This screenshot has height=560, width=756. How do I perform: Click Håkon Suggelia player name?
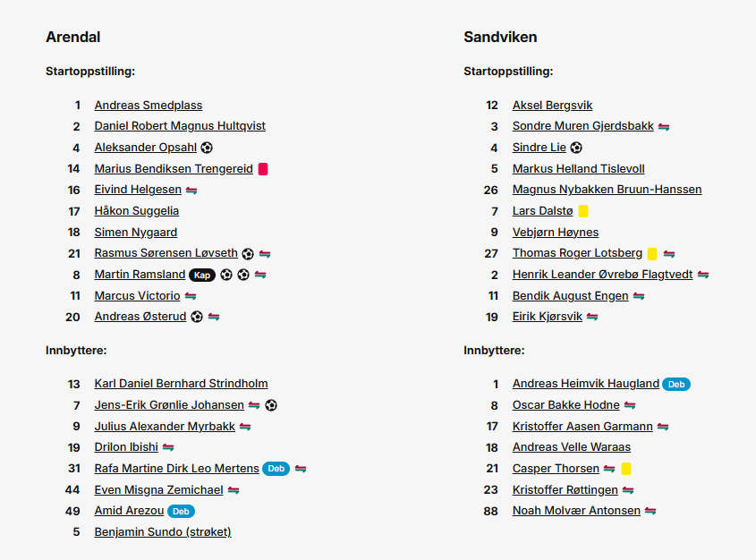137,211
